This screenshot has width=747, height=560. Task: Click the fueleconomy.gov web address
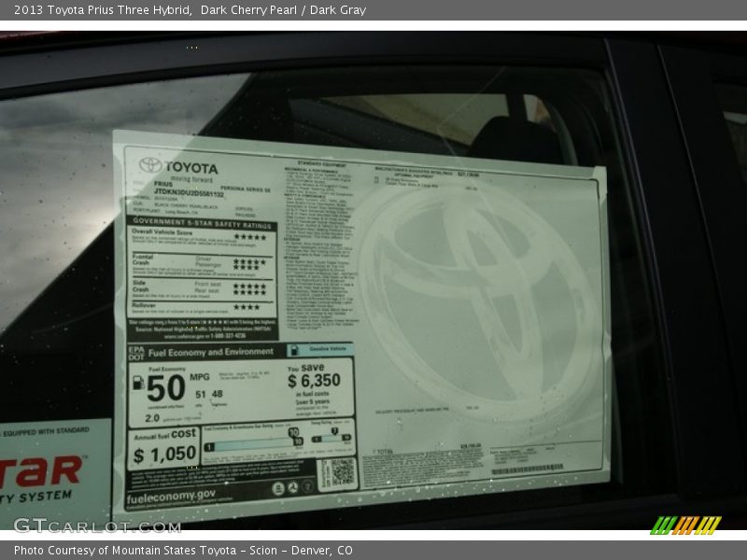click(171, 497)
